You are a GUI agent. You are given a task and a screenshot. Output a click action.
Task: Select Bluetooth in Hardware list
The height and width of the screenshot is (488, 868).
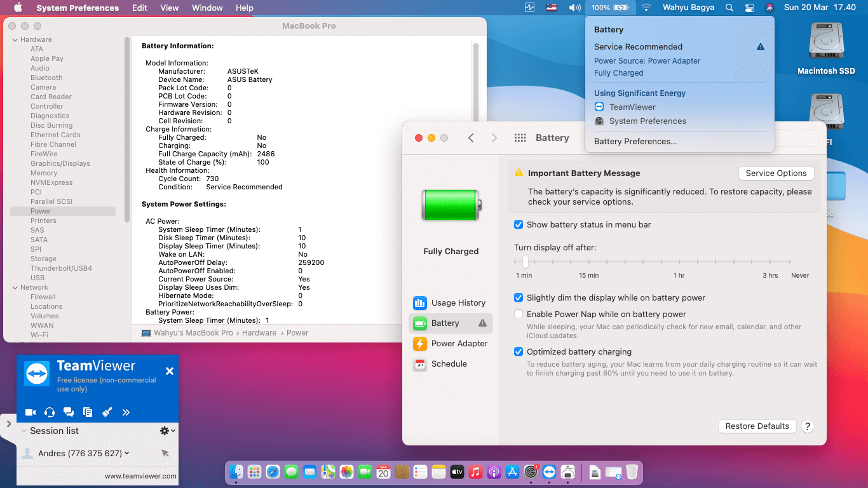coord(46,78)
